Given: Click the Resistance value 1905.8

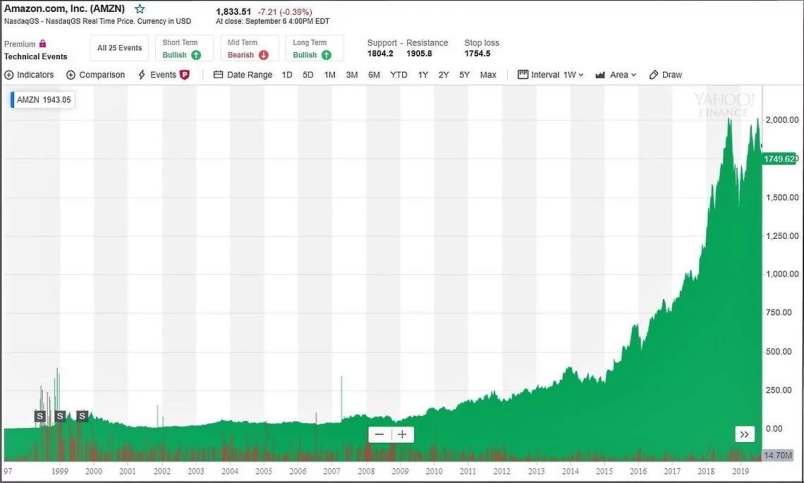Looking at the screenshot, I should click(419, 53).
